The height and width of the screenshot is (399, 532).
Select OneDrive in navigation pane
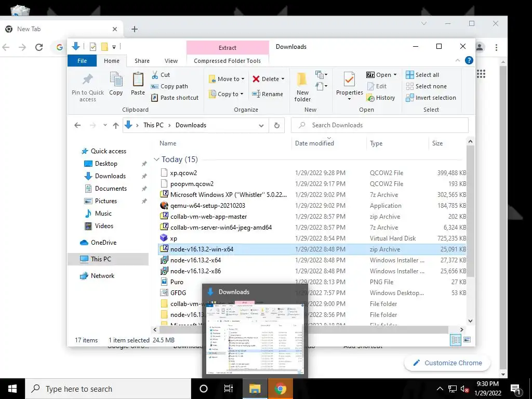(x=103, y=242)
